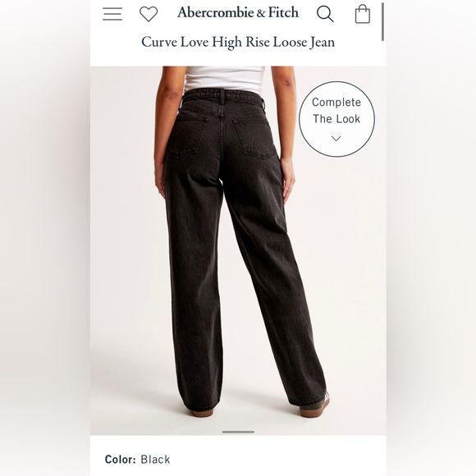The width and height of the screenshot is (476, 476).
Task: Open the Curve Love High Rise Loose Jean title
Action: pyautogui.click(x=238, y=42)
